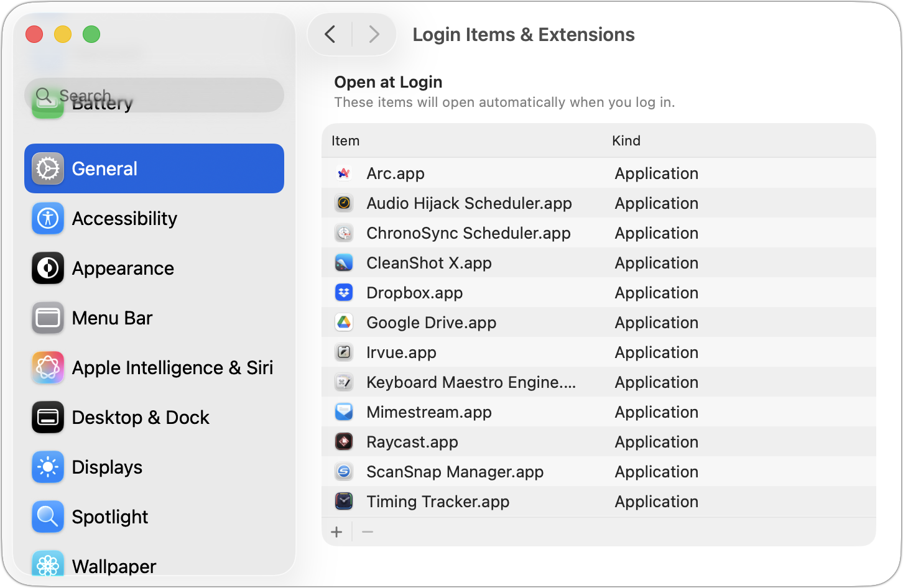This screenshot has height=588, width=903.
Task: Click the Wallpaper sidebar icon
Action: (x=48, y=564)
